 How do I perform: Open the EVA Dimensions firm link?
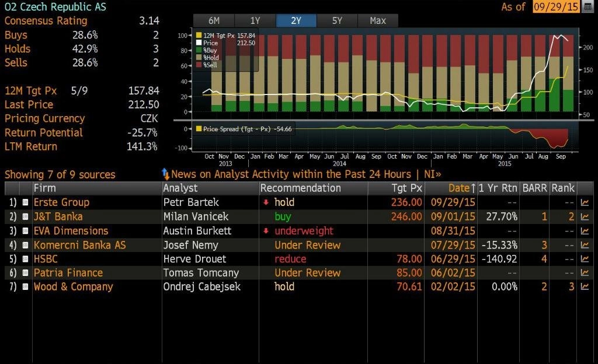71,231
